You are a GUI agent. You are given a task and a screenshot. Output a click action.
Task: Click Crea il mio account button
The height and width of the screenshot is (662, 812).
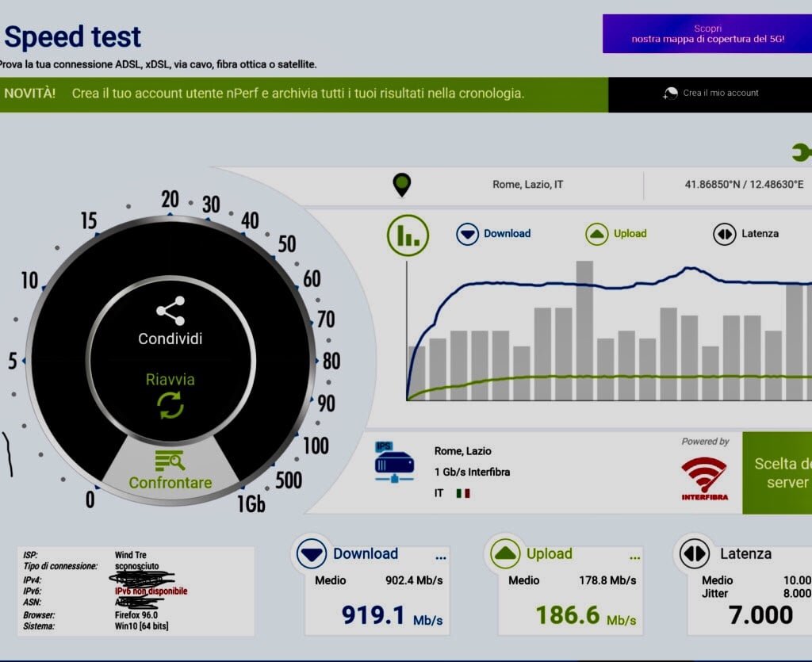[x=710, y=94]
